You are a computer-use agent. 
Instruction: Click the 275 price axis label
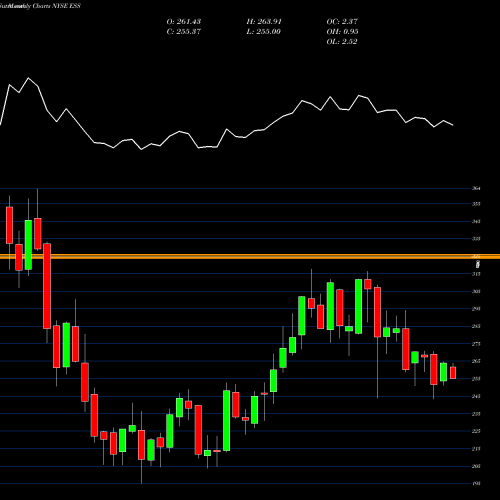[x=476, y=344]
